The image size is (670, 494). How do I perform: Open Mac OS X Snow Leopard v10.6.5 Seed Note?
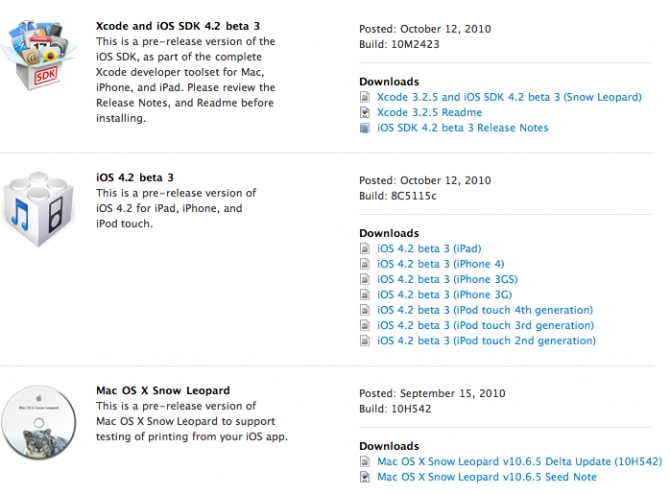tap(486, 477)
